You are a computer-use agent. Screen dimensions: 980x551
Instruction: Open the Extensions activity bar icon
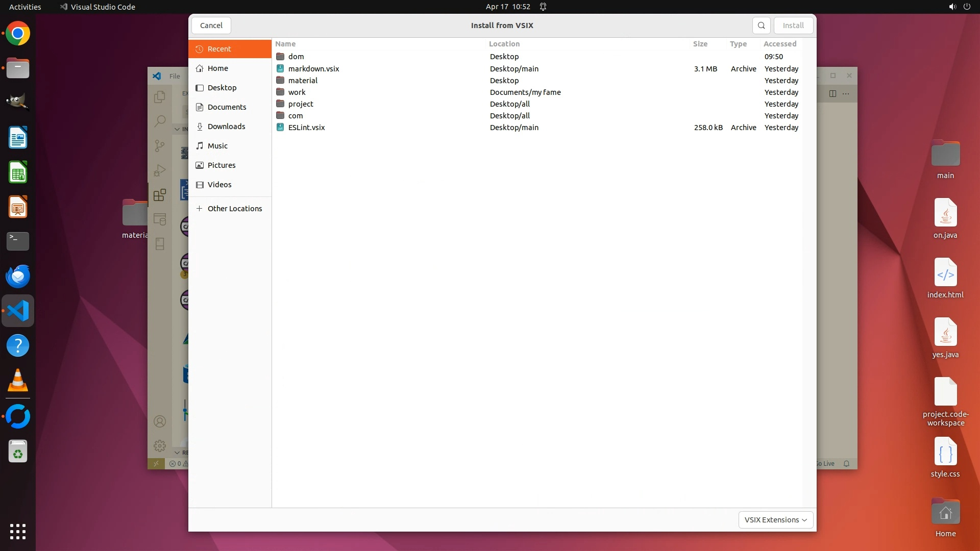point(160,195)
